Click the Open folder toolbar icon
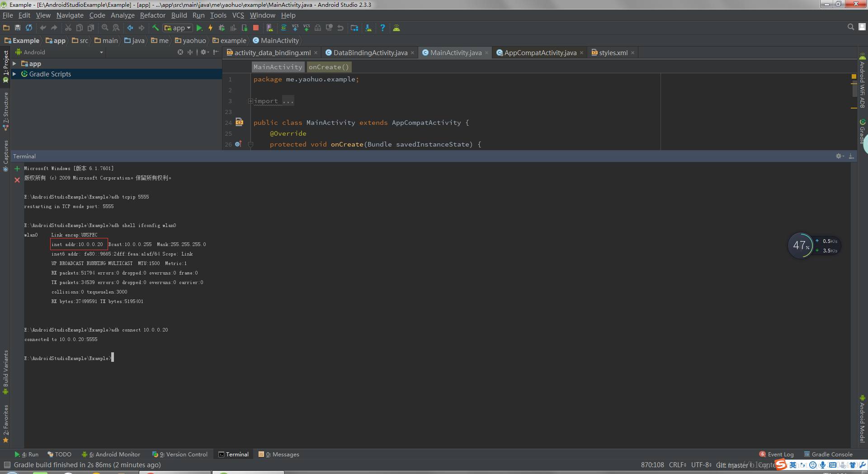 tap(6, 28)
